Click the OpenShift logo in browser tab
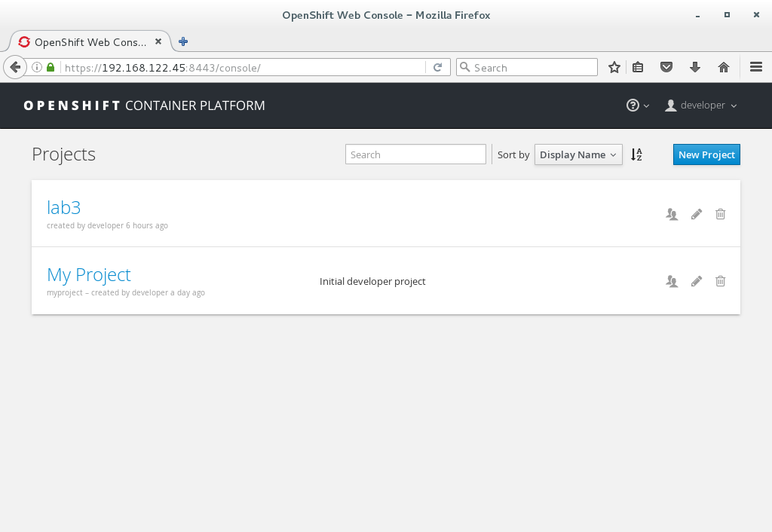Image resolution: width=772 pixels, height=532 pixels. [x=24, y=42]
